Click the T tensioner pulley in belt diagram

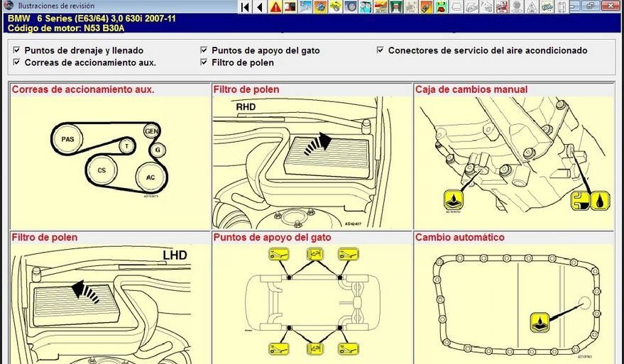(126, 146)
